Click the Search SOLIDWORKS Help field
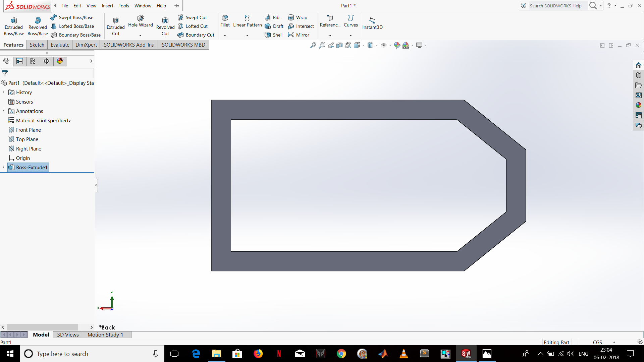The image size is (644, 362). (x=557, y=6)
